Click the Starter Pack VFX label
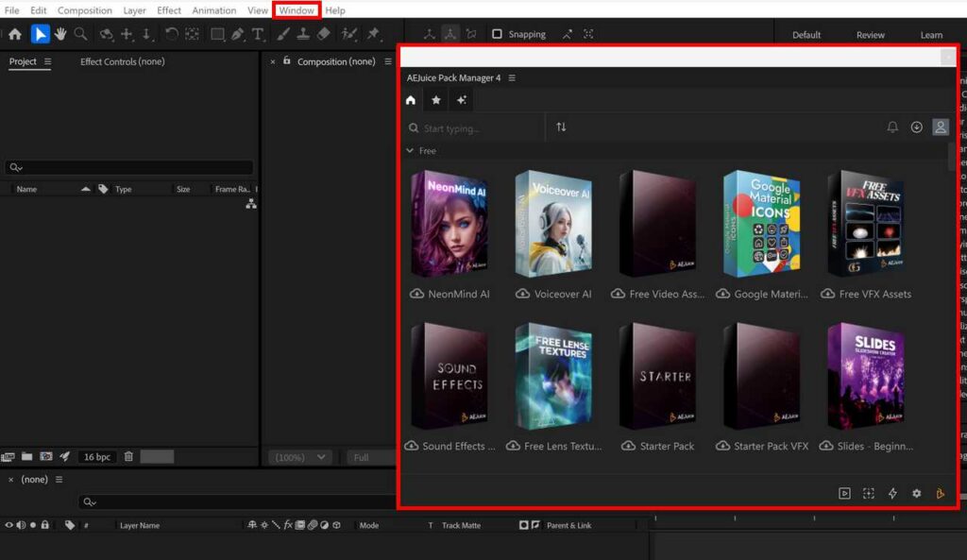The height and width of the screenshot is (560, 967). pyautogui.click(x=771, y=446)
